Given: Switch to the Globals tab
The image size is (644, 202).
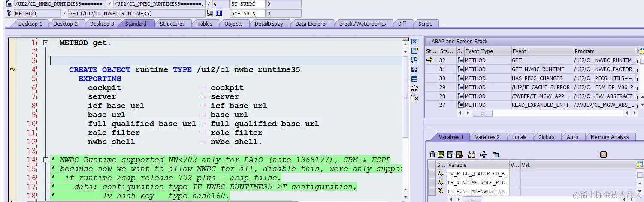Looking at the screenshot, I should [547, 137].
